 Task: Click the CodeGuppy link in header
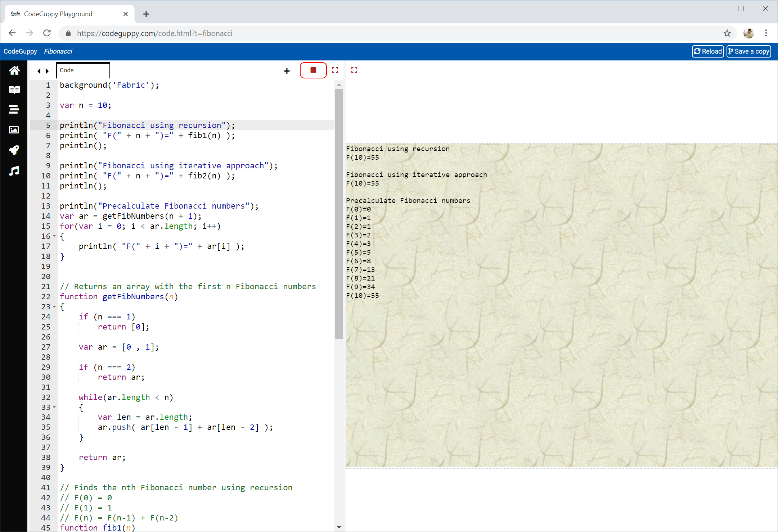coord(20,51)
